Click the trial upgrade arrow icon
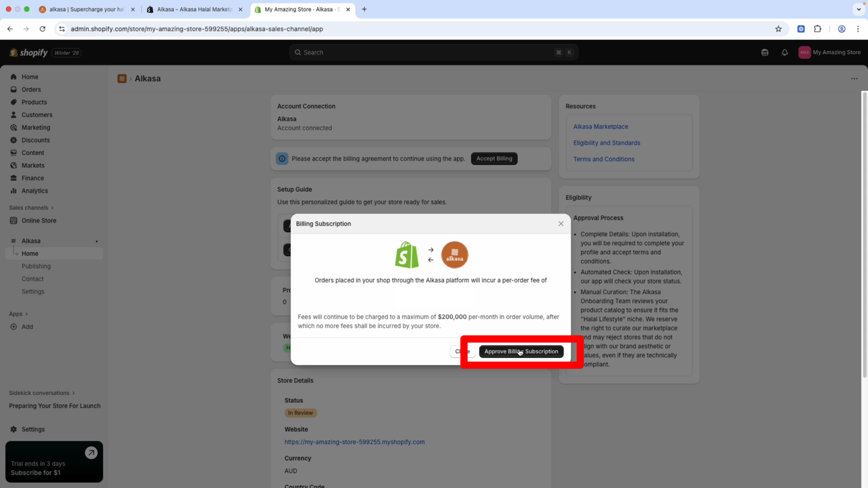Screen dimensions: 868x488 click(91, 452)
